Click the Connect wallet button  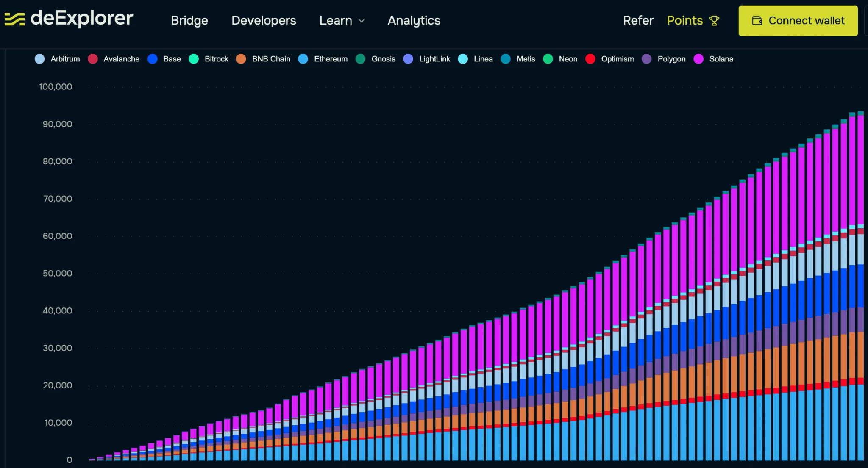(798, 20)
